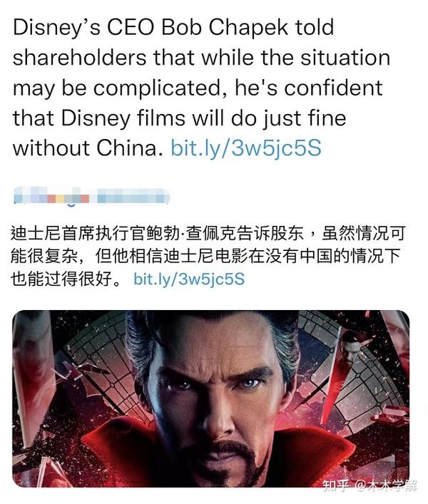The image size is (428, 504).
Task: Click the blurred account name bar
Action: tap(91, 195)
